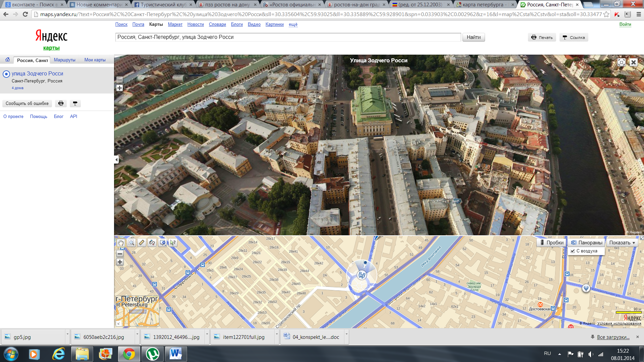
Task: Open dropdown arrow for 1392012_46496 jpg download
Action: 207,334
